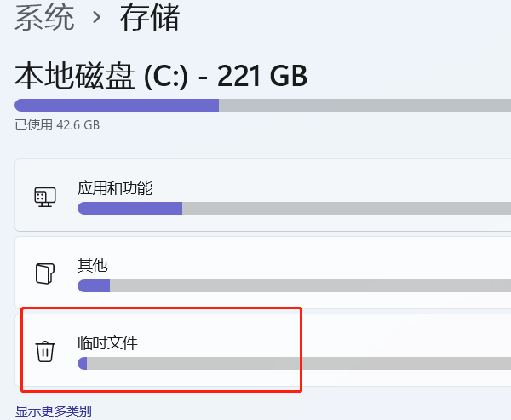This screenshot has height=420, width=511.
Task: Click the gray part of 其他 usage bar
Action: 310,285
